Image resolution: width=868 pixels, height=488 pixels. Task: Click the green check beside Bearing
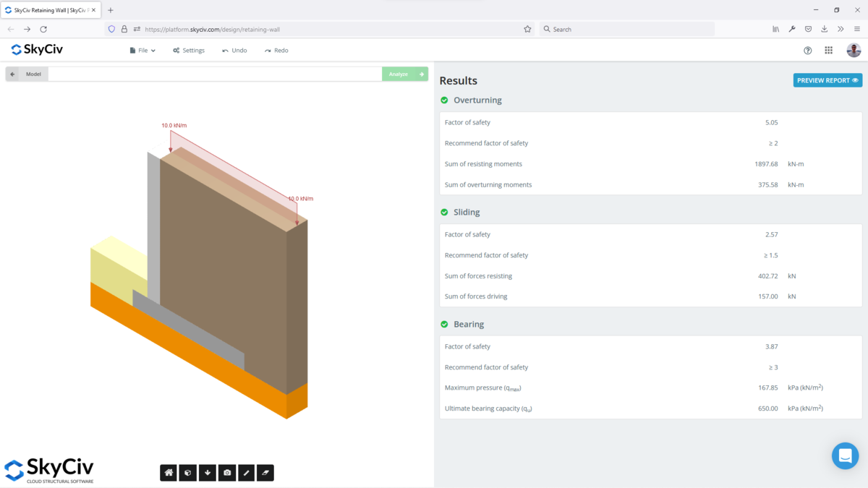click(x=443, y=324)
